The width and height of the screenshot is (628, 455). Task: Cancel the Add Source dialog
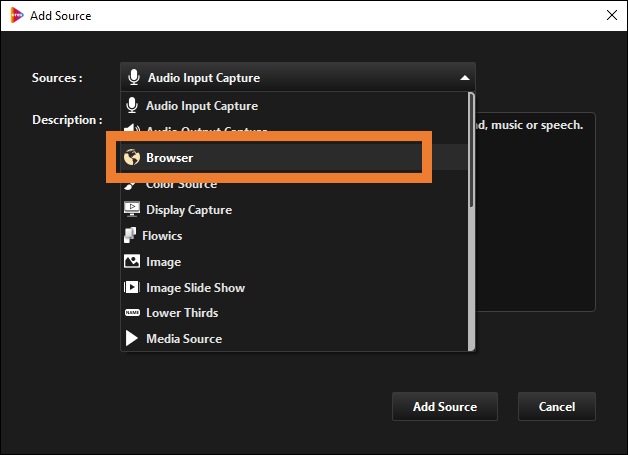(557, 407)
